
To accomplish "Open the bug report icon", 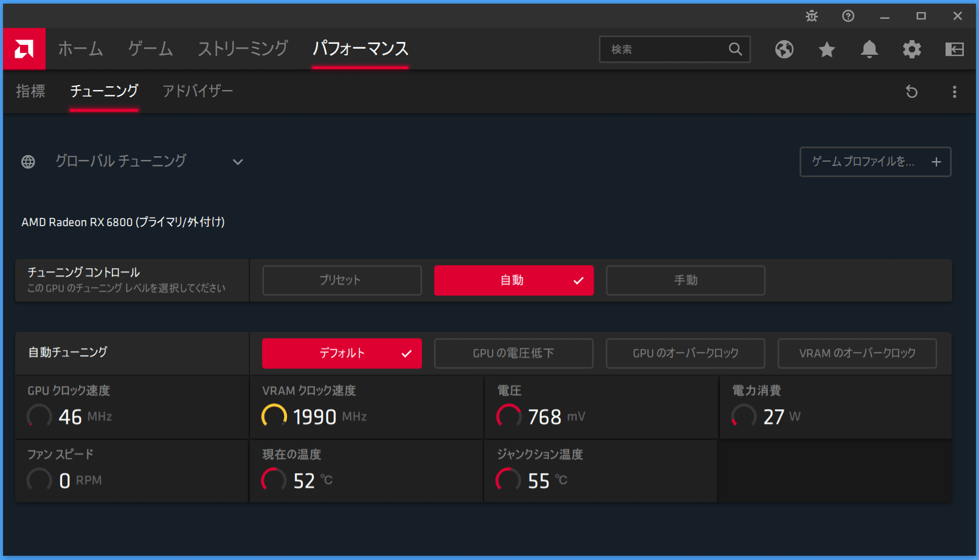I will point(812,16).
